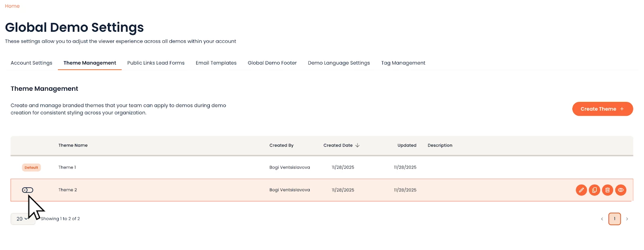Click the Theme 1 row name
This screenshot has height=250, width=644.
67,167
